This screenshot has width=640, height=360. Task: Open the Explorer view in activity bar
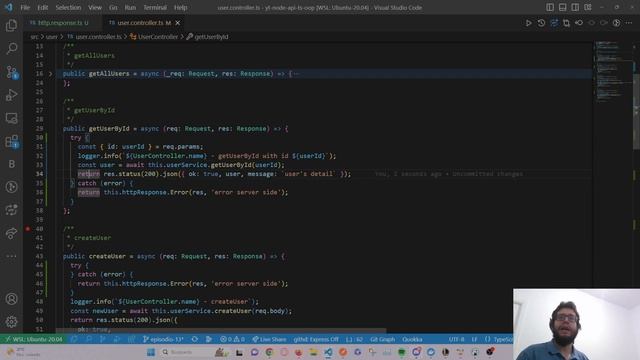[x=11, y=26]
